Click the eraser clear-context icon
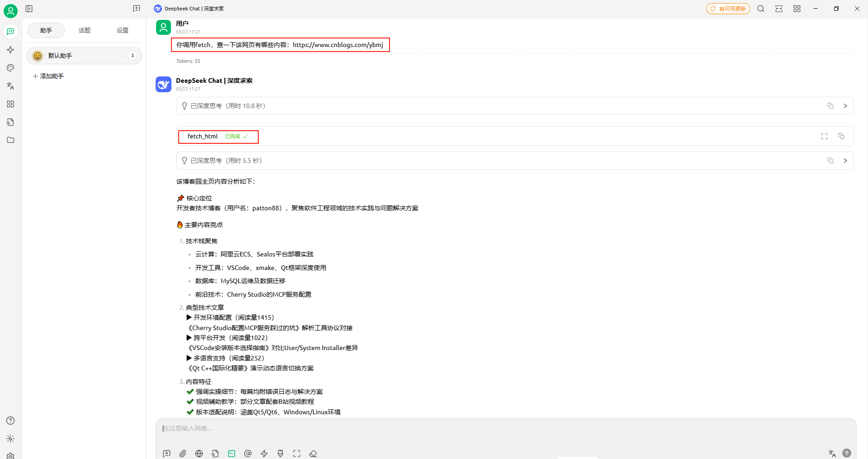The image size is (868, 459). (x=313, y=454)
